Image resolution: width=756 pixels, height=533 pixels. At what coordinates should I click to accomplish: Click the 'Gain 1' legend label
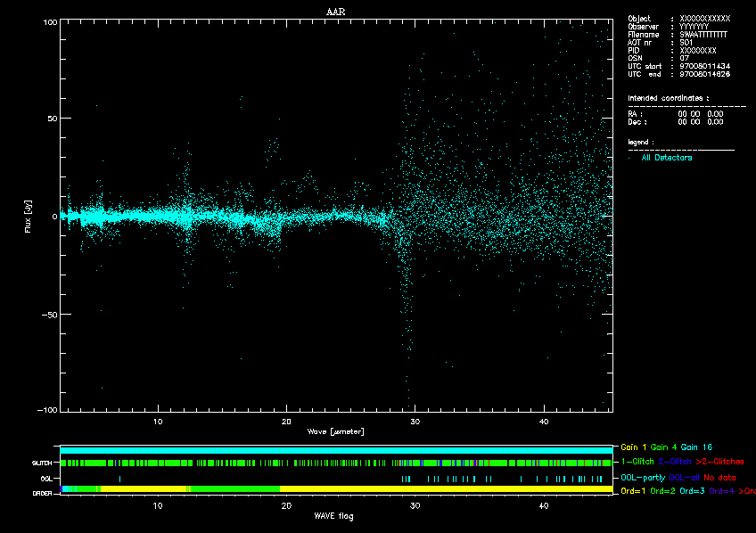point(633,446)
